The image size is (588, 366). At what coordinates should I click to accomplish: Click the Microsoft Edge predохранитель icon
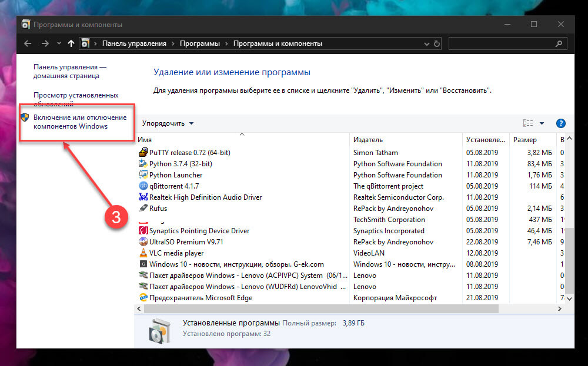click(x=143, y=297)
